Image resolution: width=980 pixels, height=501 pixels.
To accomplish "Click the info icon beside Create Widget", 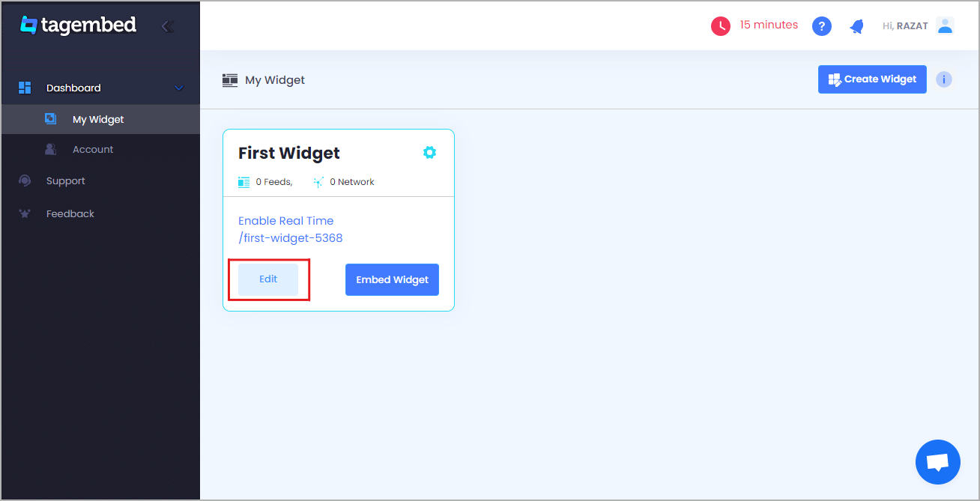I will (943, 79).
